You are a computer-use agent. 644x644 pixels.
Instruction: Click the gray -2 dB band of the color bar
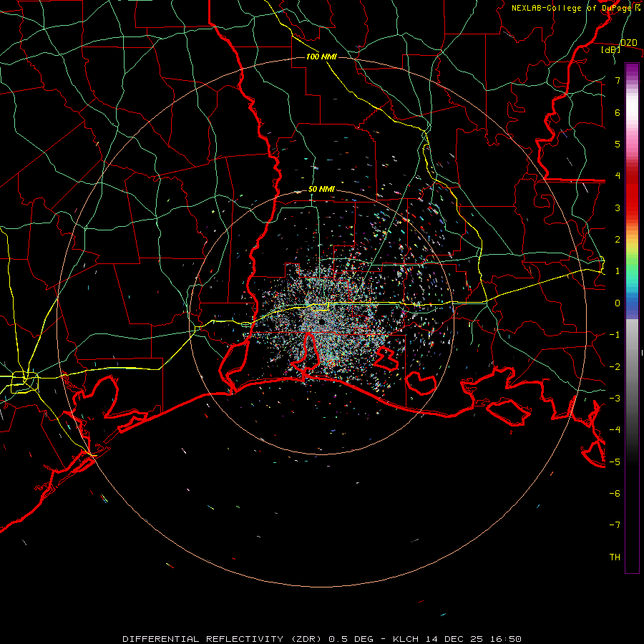632,366
